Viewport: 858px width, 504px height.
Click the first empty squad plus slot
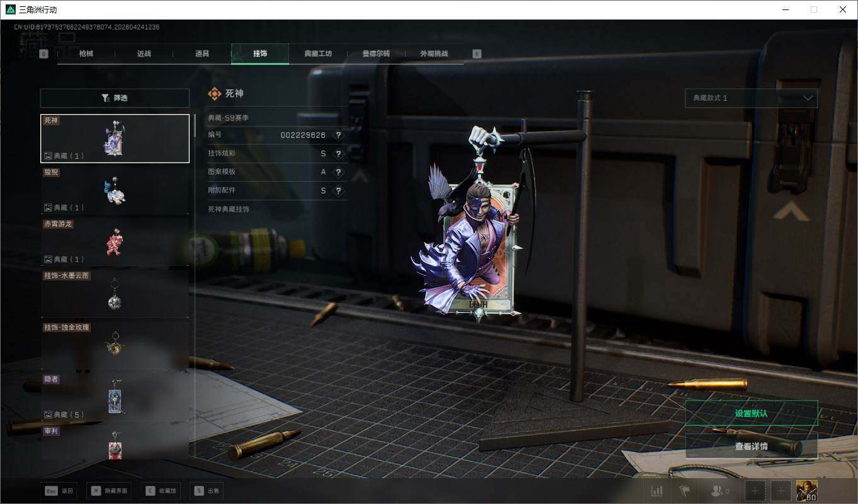coord(755,491)
